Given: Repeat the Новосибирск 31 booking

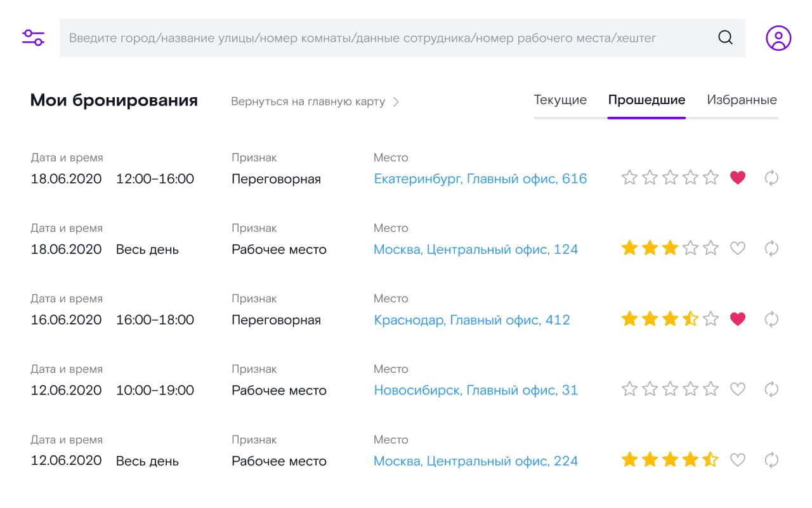Looking at the screenshot, I should click(771, 389).
